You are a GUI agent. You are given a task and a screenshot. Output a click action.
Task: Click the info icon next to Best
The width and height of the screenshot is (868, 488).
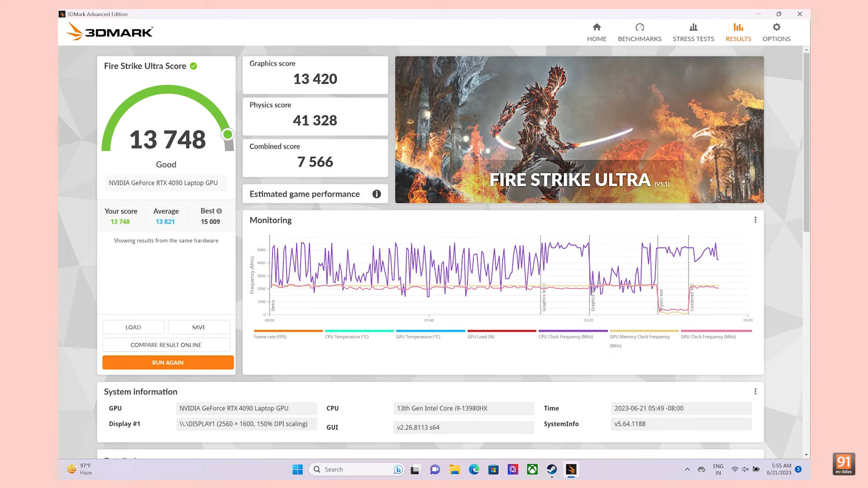pos(219,211)
